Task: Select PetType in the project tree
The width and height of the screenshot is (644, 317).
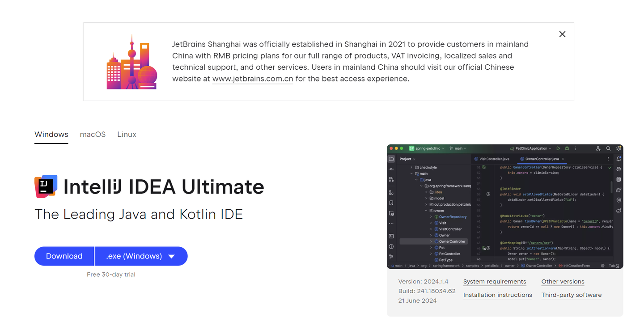Action: coord(443,260)
